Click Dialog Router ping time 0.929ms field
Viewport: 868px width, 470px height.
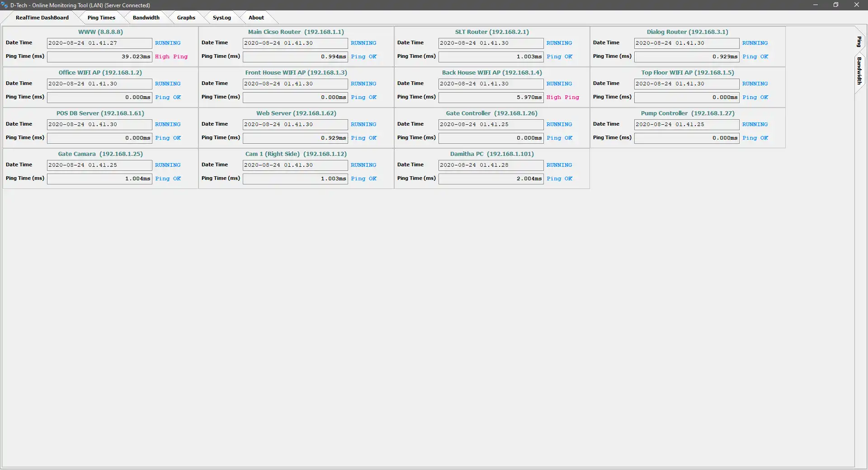687,57
